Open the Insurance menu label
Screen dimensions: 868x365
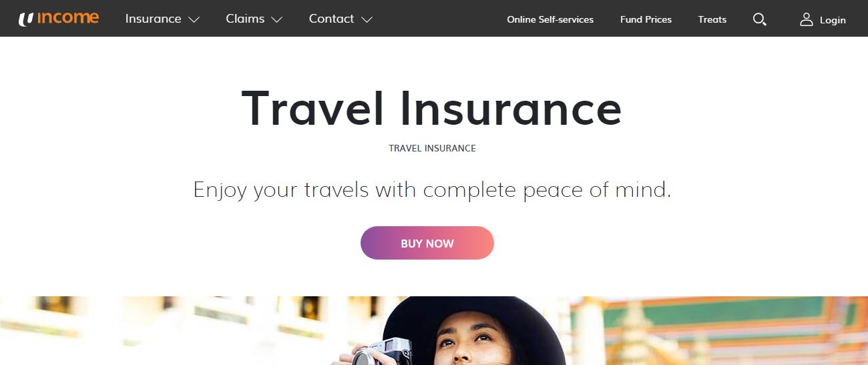tap(153, 19)
